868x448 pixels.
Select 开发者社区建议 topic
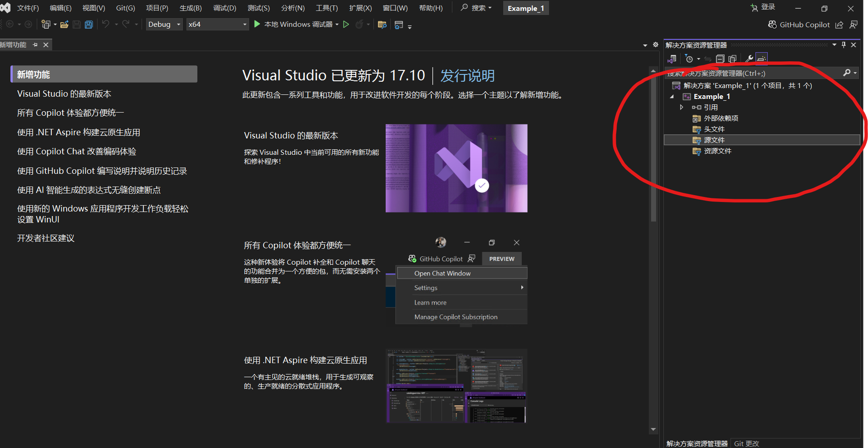(46, 238)
